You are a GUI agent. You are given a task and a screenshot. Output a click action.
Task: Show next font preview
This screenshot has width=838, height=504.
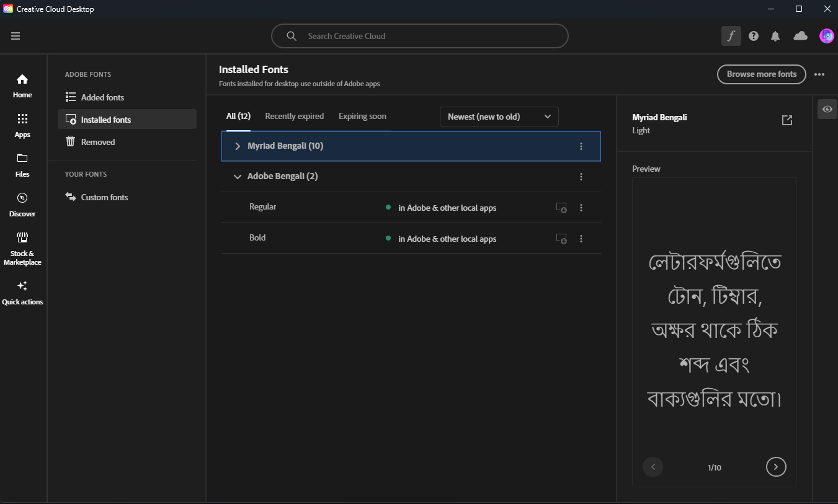pyautogui.click(x=776, y=467)
